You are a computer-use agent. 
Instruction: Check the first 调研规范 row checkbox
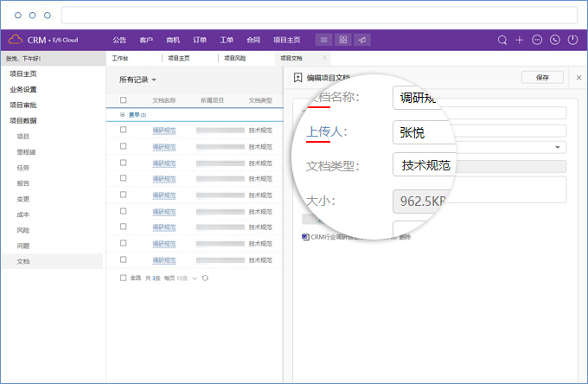[124, 130]
